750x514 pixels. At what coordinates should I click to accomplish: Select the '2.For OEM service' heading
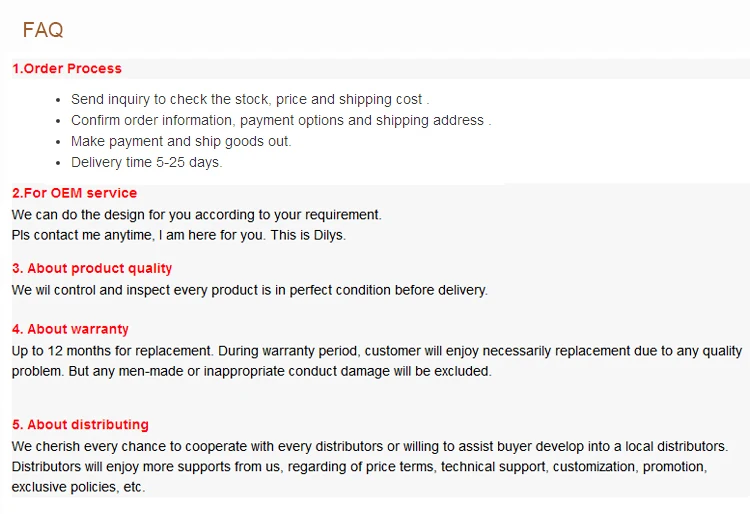coord(75,193)
